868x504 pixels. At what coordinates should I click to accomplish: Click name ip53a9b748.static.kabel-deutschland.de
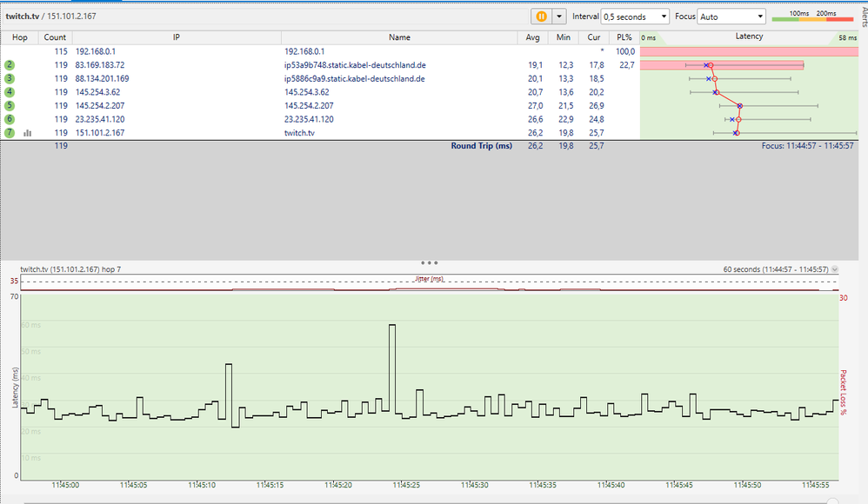[x=355, y=64]
